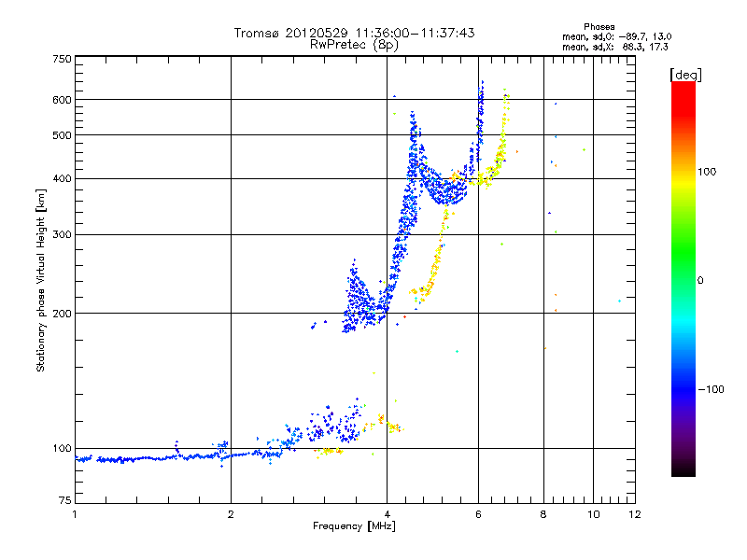Click the y-axis '500' label
This screenshot has width=747, height=560.
pyautogui.click(x=62, y=135)
